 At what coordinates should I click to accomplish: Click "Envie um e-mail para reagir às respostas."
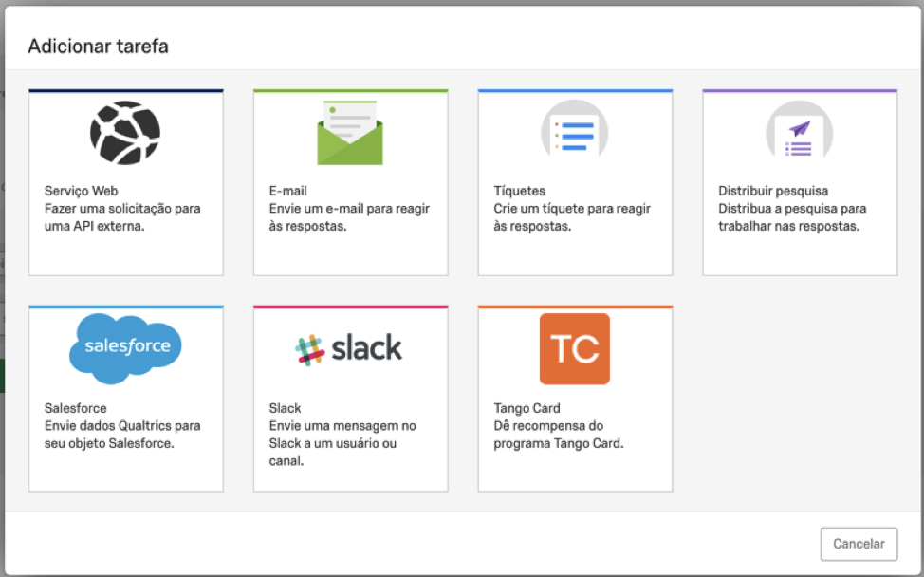tap(349, 217)
